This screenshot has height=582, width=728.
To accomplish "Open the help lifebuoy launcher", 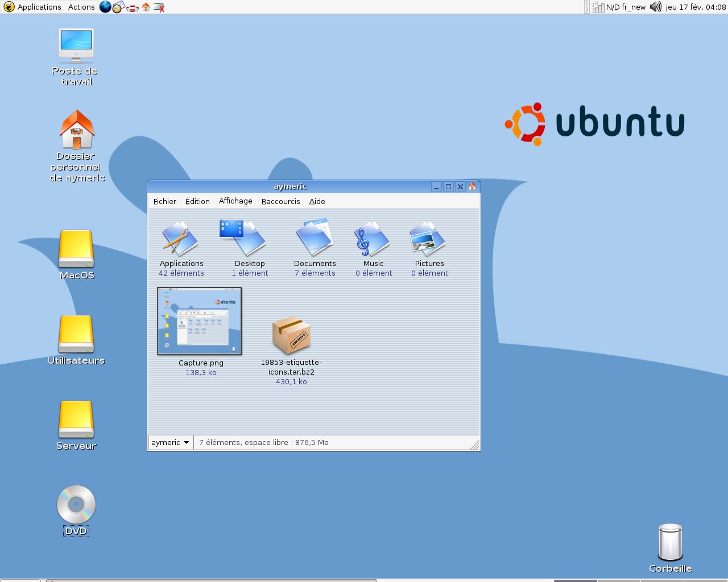I will coord(133,8).
